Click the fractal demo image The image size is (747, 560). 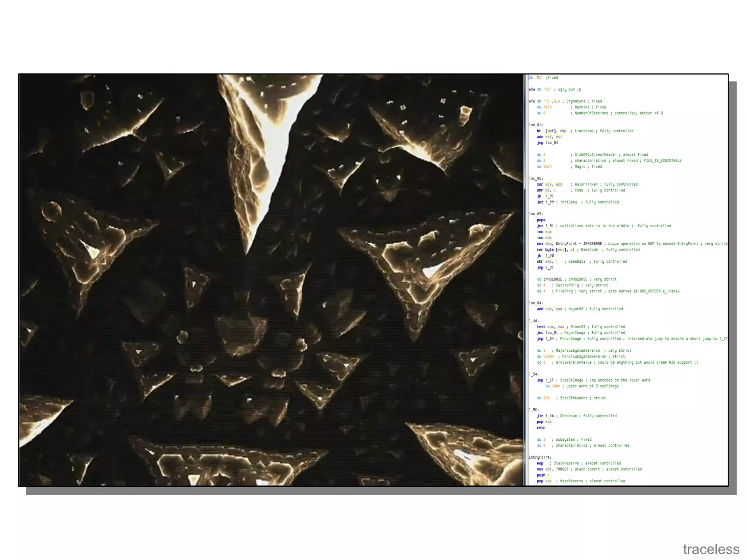271,280
